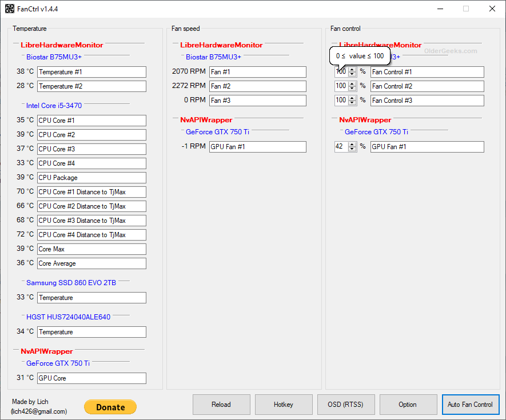Focus the Fan Control #3 percentage value field
The image size is (506, 420).
pos(341,101)
